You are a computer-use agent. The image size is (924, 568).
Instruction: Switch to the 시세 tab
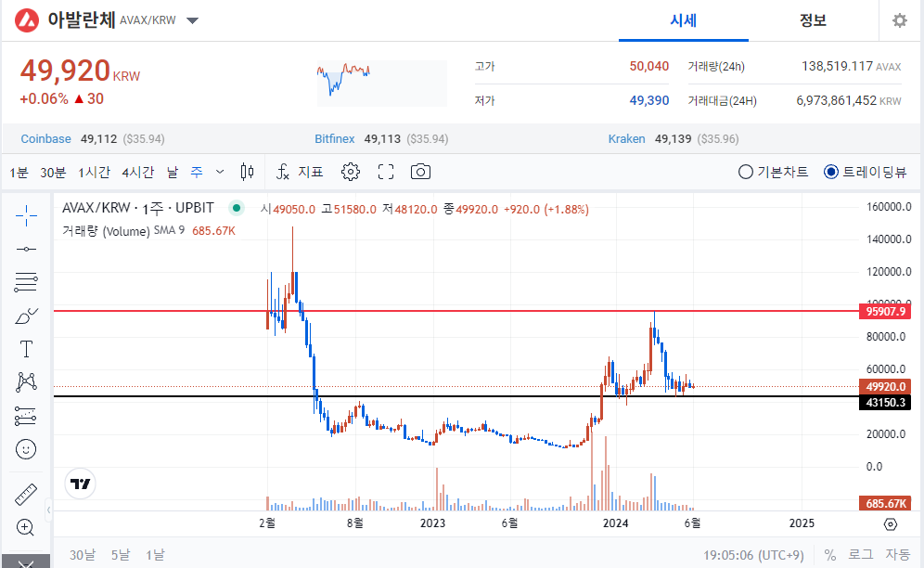tap(684, 20)
